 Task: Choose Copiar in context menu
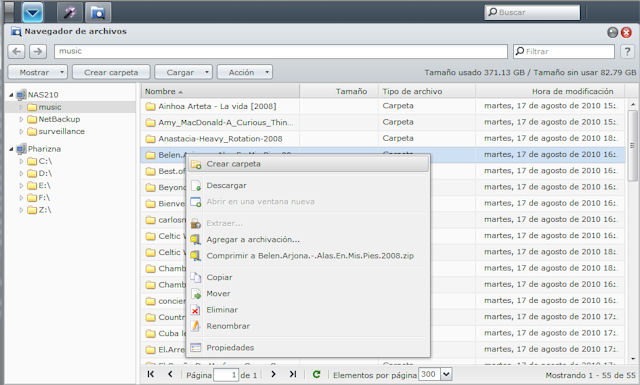[308, 277]
